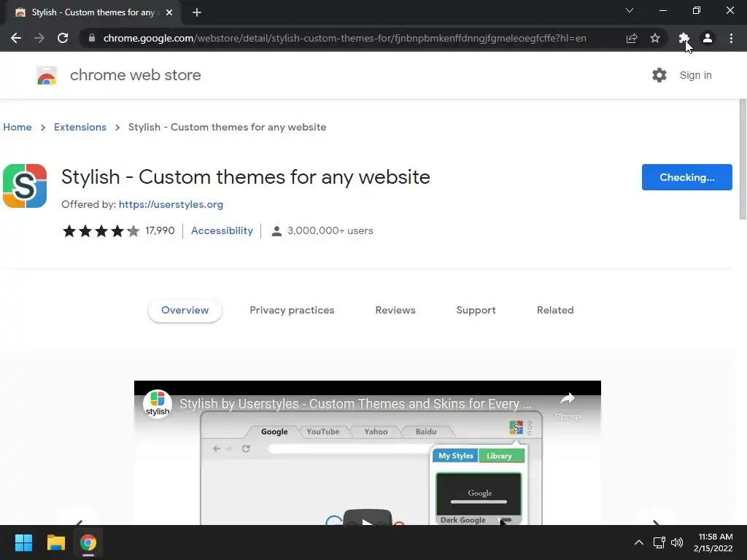
Task: Click the address bar URL
Action: pos(344,38)
